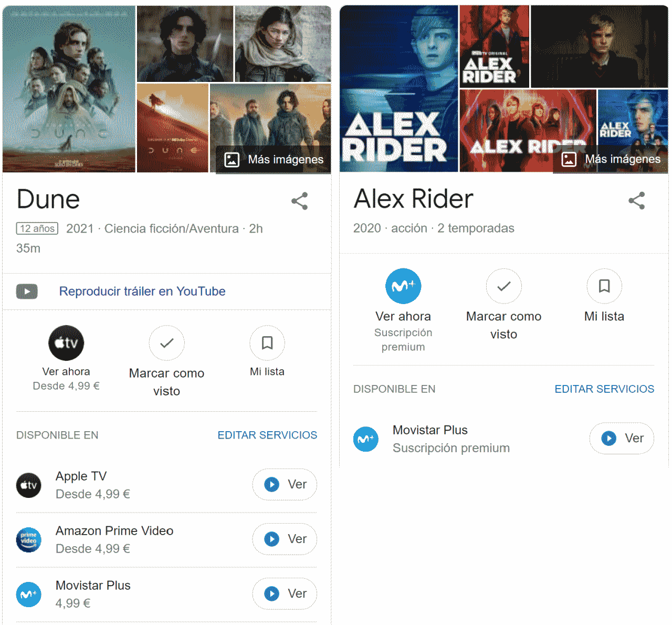Viewport: 672px width, 625px height.
Task: Open the red desert Dune thumbnail
Action: pos(173,128)
